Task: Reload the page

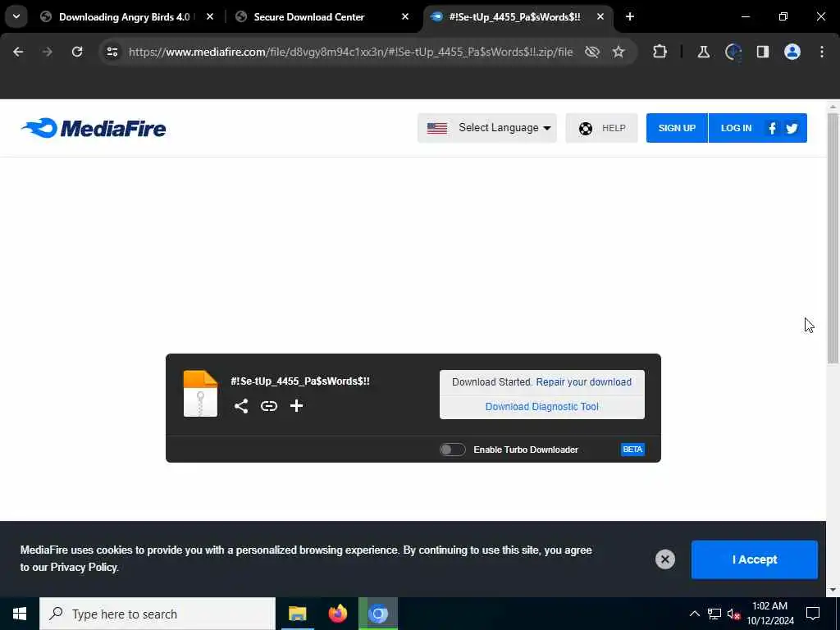Action: click(x=77, y=52)
